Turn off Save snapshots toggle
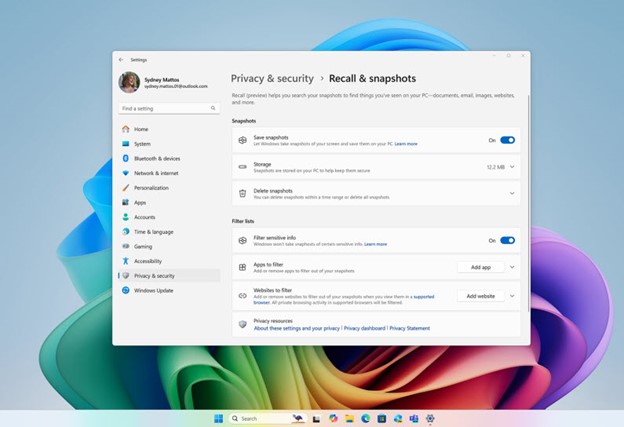This screenshot has width=624, height=427. point(507,140)
